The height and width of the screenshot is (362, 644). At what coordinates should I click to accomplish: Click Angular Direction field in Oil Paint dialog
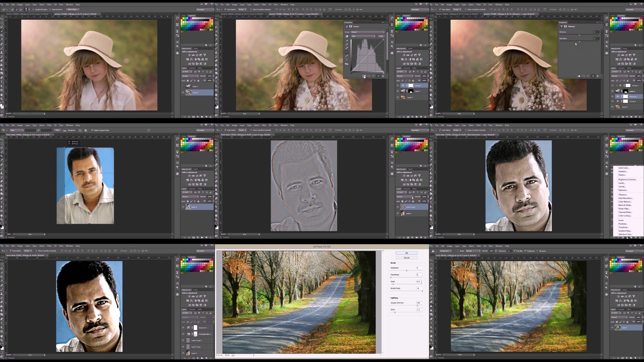[x=419, y=303]
